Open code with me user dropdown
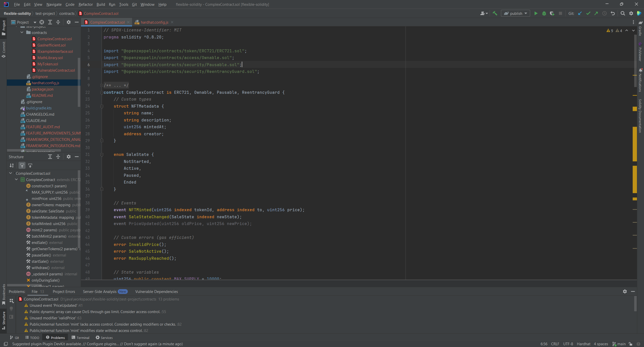 pos(484,13)
